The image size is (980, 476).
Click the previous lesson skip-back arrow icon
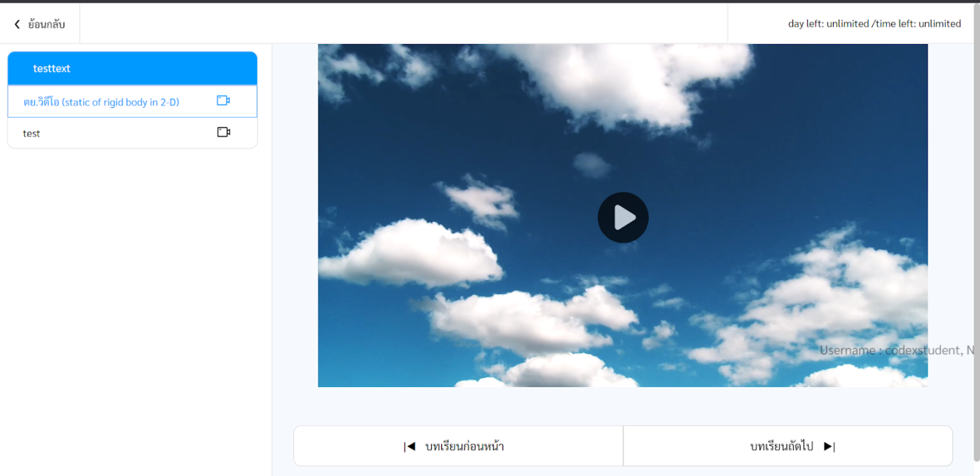pyautogui.click(x=410, y=447)
